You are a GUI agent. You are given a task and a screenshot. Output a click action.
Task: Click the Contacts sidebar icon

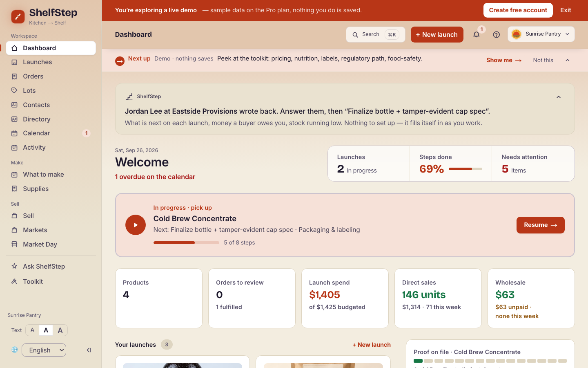click(x=14, y=105)
